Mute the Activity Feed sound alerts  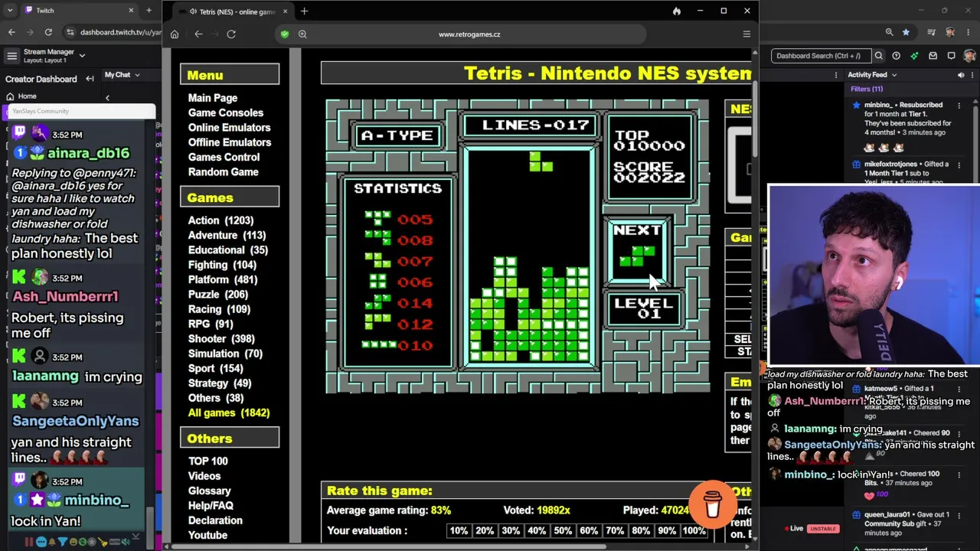961,75
